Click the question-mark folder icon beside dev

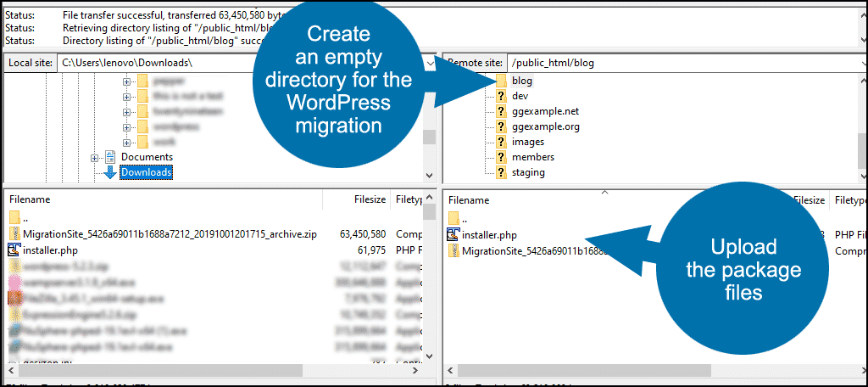(x=502, y=96)
